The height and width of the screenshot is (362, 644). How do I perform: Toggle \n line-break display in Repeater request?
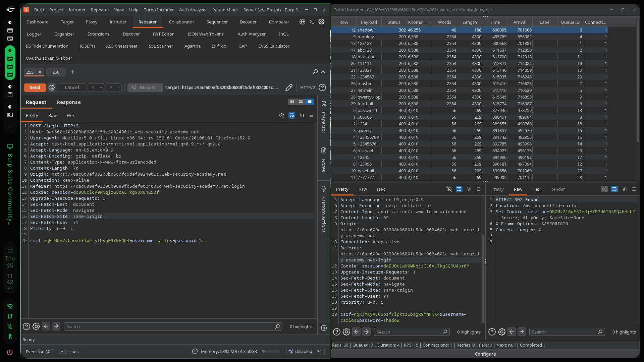(302, 115)
